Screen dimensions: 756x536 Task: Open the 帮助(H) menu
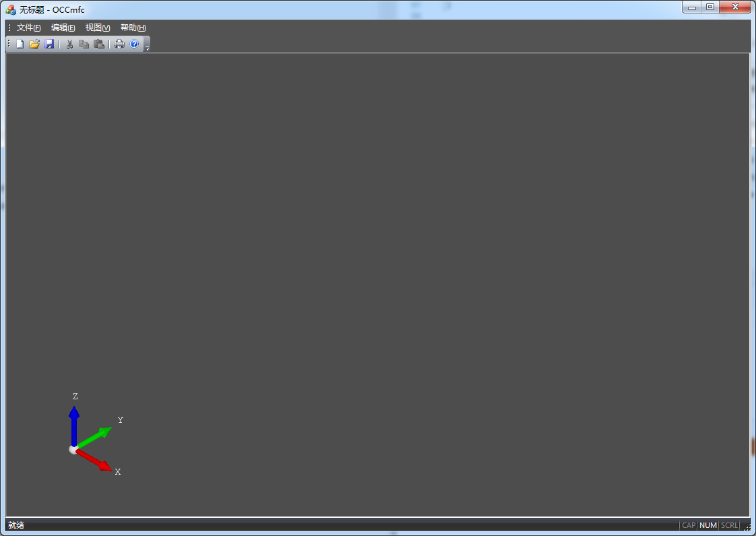[133, 28]
